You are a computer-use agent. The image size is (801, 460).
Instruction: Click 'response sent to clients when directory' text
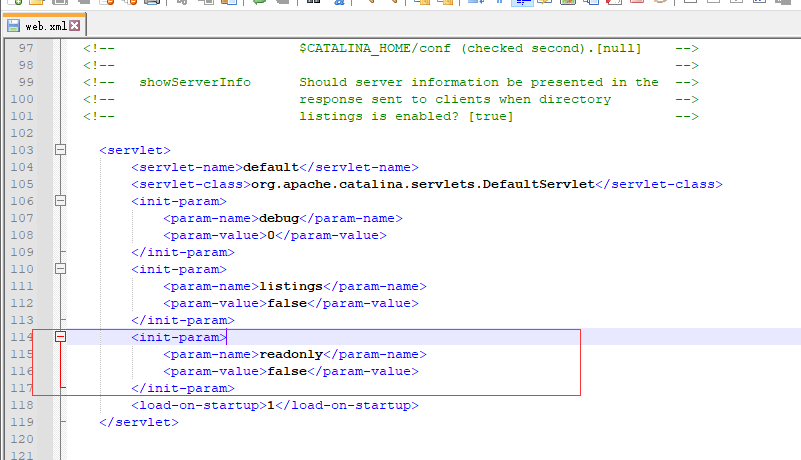pos(455,99)
